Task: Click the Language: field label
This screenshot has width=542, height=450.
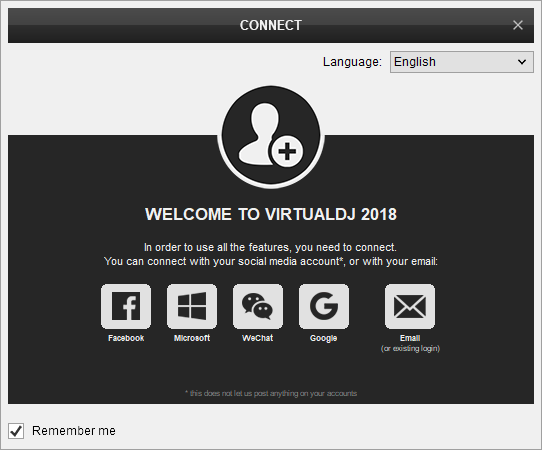Action: click(x=352, y=62)
